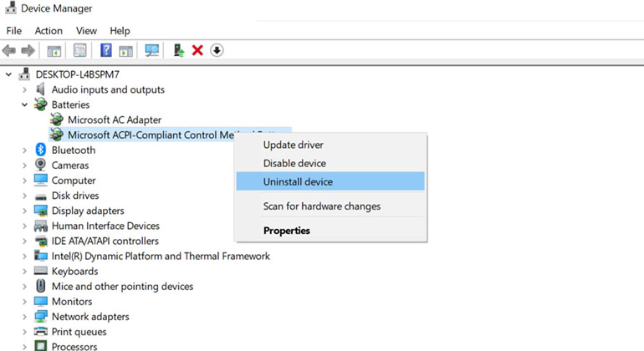Open the View menu
Screen dimensions: 644x351
pos(86,31)
